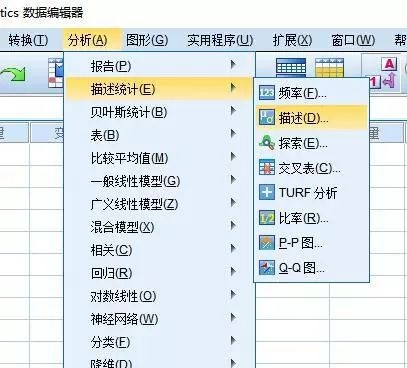Open 混合模型(X) submenu
This screenshot has height=368, width=407.
[159, 227]
